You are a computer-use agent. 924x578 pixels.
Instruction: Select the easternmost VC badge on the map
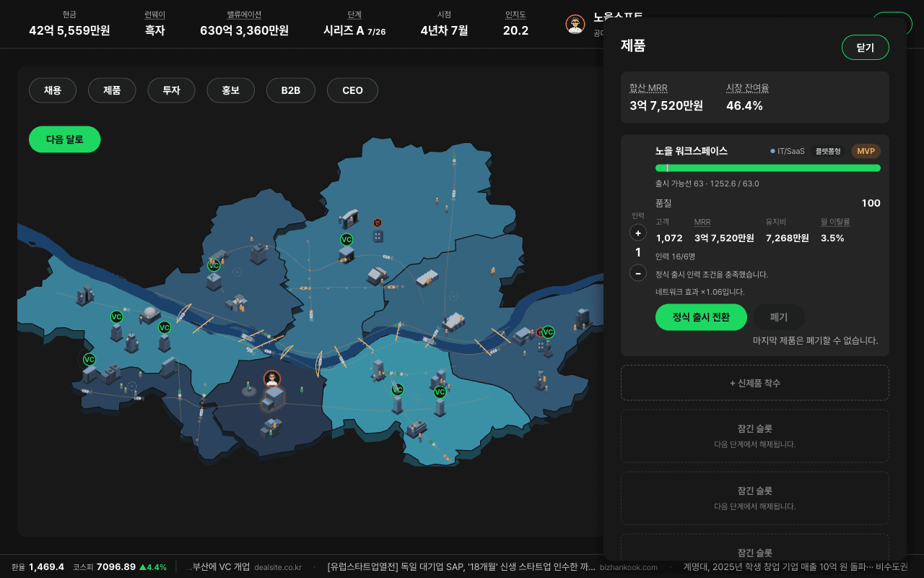click(x=548, y=332)
